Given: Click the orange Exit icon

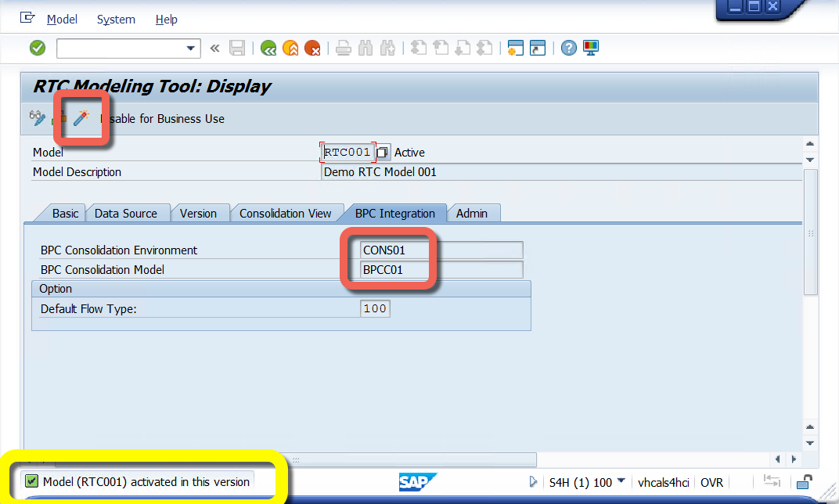Looking at the screenshot, I should [x=290, y=49].
